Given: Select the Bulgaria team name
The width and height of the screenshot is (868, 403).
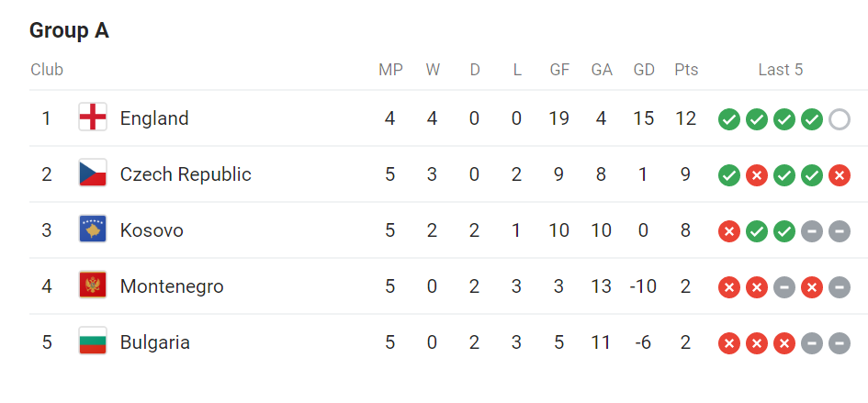Looking at the screenshot, I should pos(155,342).
